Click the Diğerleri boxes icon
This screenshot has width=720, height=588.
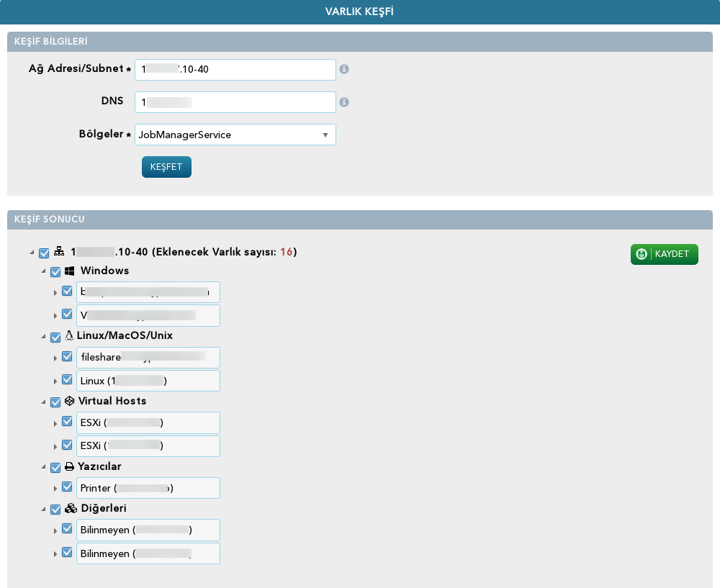(x=71, y=508)
